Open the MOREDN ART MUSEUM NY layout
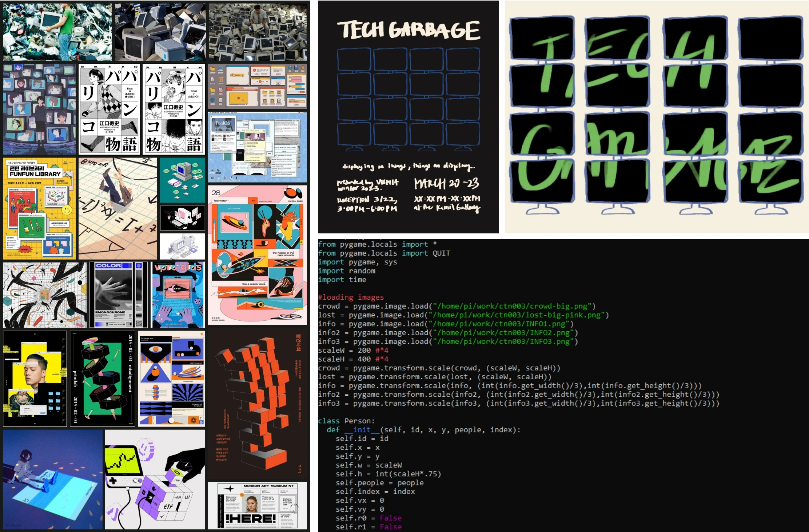Image resolution: width=809 pixels, height=532 pixels. tap(258, 505)
